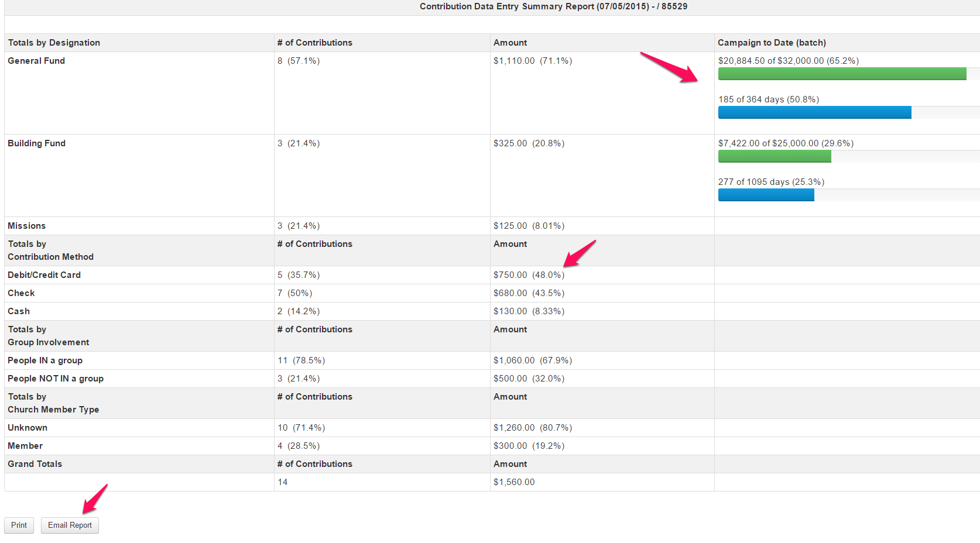This screenshot has height=543, width=980.
Task: Click General Fund days elapsed progress bar
Action: pyautogui.click(x=849, y=112)
